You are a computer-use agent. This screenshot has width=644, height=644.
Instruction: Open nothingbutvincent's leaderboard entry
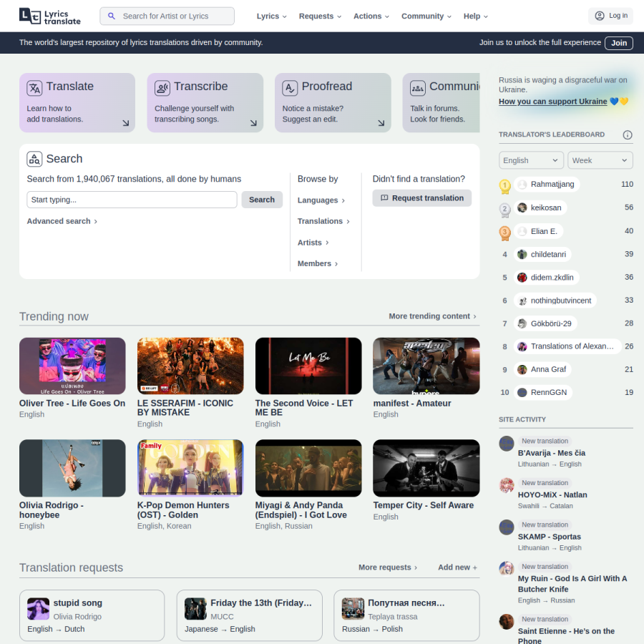pos(555,301)
